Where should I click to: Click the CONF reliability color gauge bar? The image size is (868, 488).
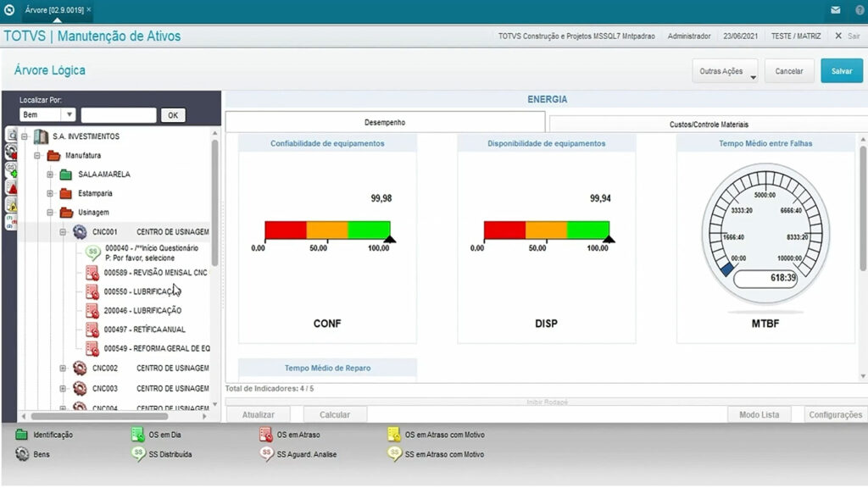coord(327,230)
